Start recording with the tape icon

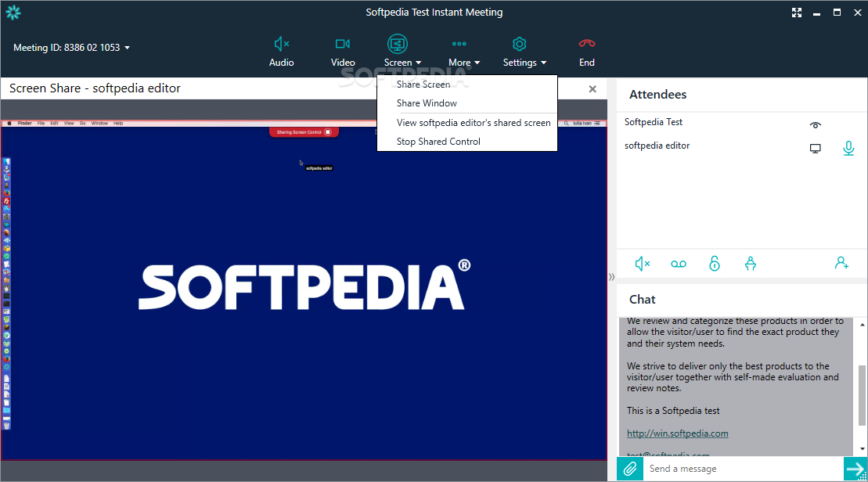click(x=678, y=264)
